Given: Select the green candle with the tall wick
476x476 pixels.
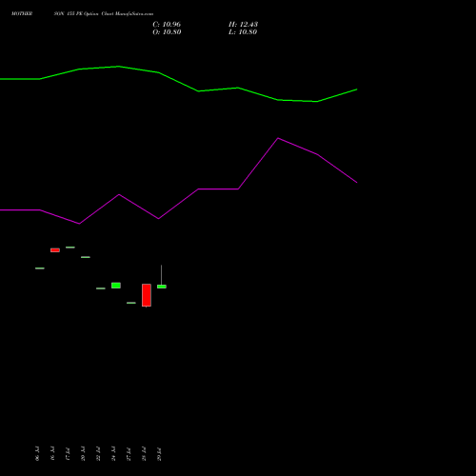Looking at the screenshot, I should 162,287.
